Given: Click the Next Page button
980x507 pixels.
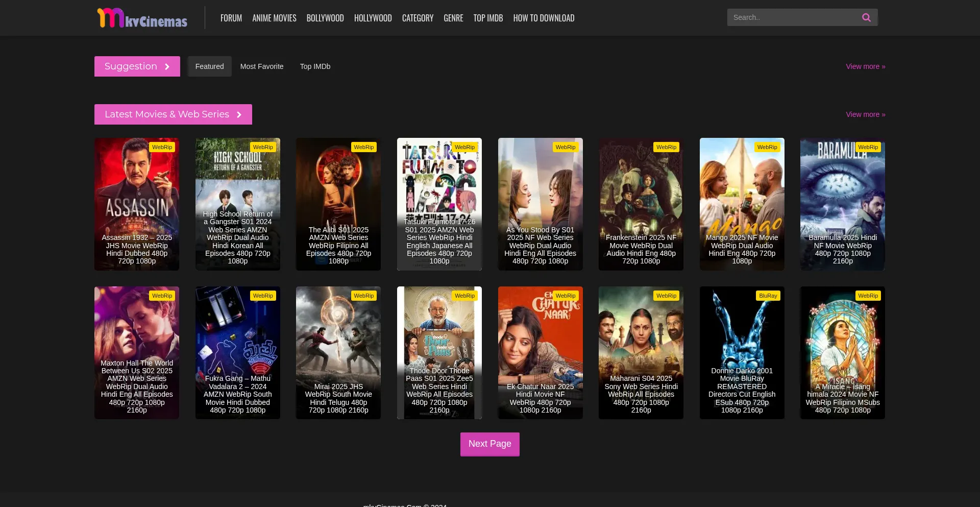Looking at the screenshot, I should pyautogui.click(x=489, y=444).
